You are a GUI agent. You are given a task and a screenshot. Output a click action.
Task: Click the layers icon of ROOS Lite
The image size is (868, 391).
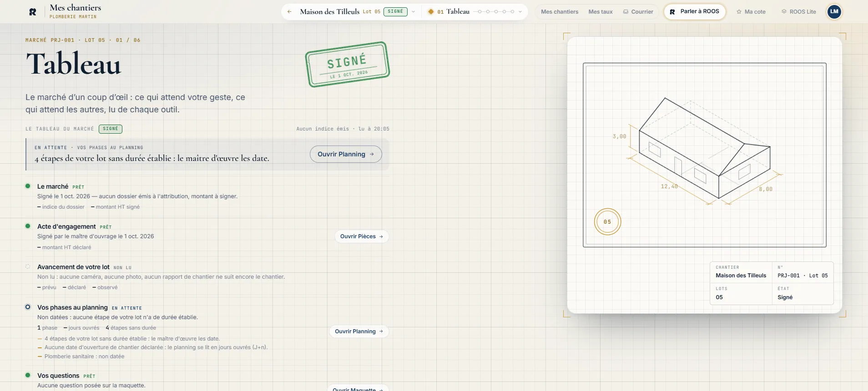point(784,12)
